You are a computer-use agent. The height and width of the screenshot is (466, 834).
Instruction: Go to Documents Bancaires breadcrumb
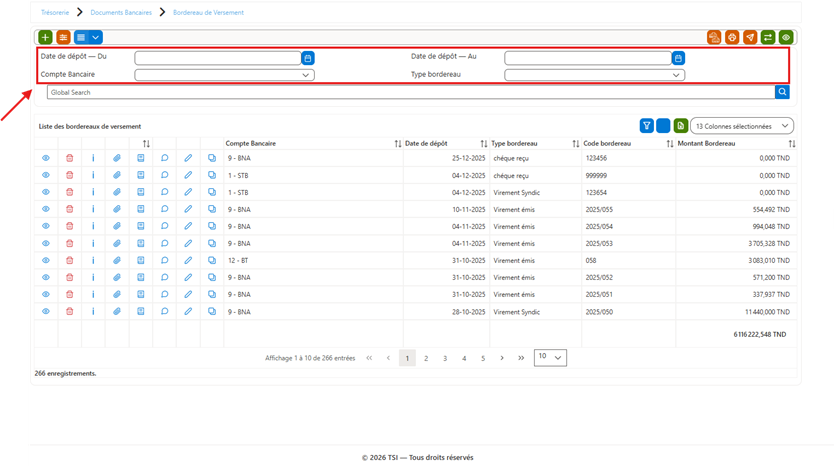click(121, 12)
